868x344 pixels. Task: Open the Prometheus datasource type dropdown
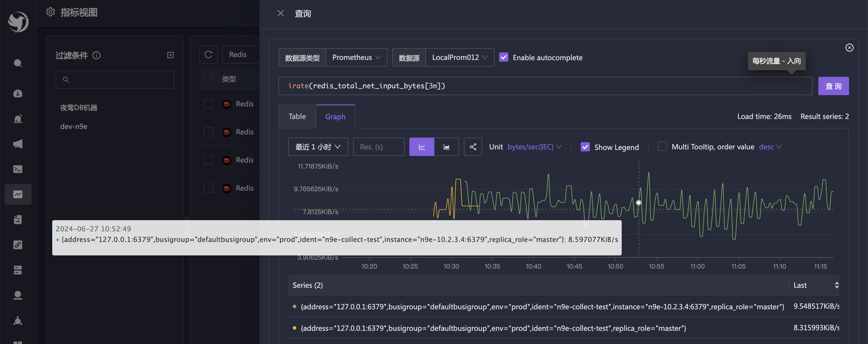point(356,58)
